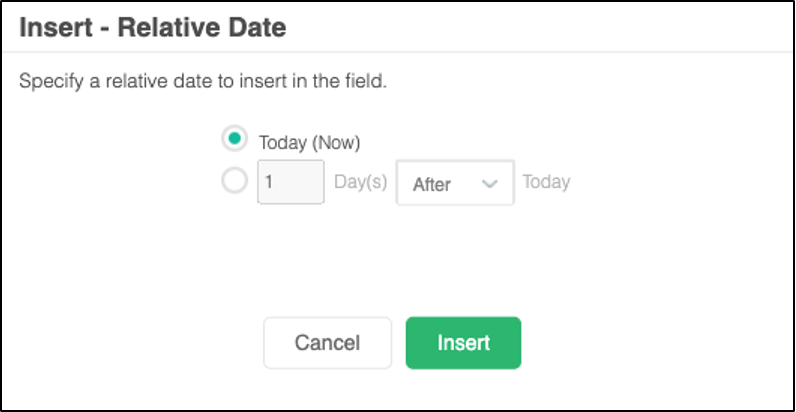Screen dimensions: 796x412
Task: Choose the relative days offset radio option
Action: click(x=234, y=182)
